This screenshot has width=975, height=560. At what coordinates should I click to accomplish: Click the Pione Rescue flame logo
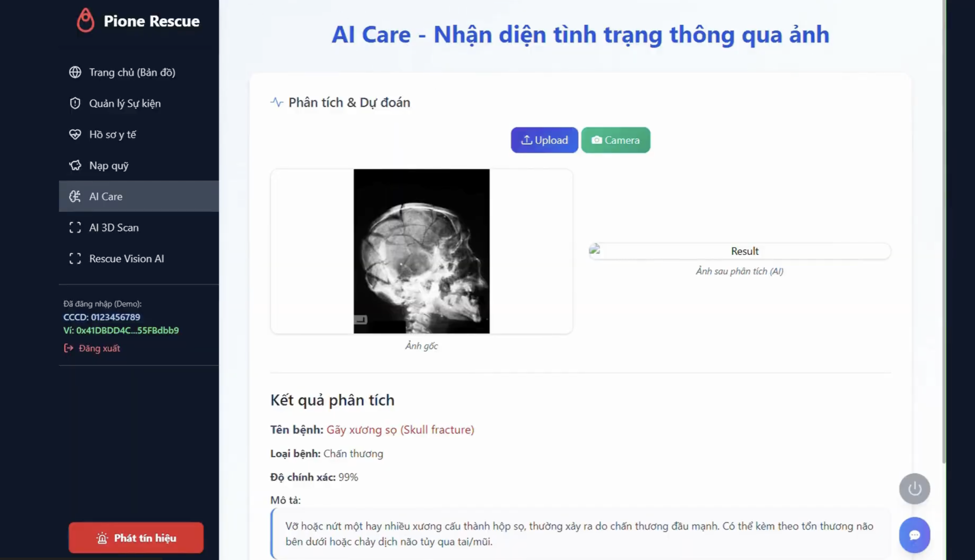(x=85, y=20)
